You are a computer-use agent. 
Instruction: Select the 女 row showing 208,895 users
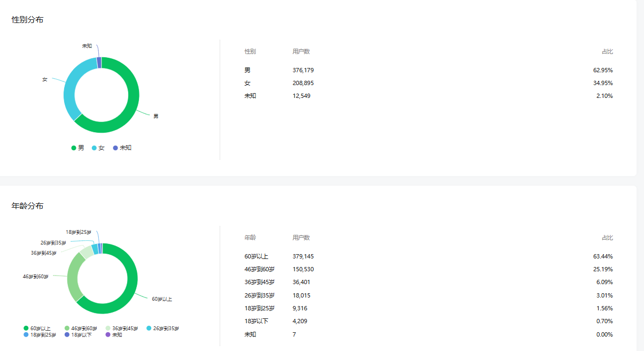[428, 83]
